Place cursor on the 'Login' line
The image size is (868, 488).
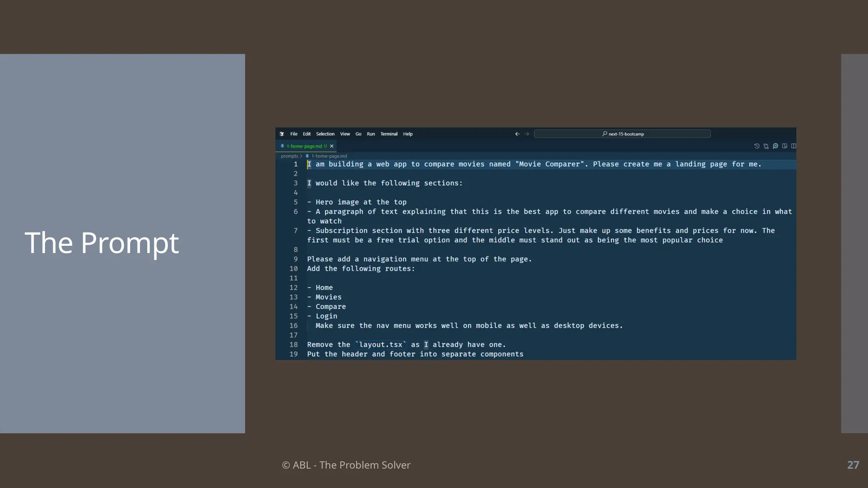326,316
